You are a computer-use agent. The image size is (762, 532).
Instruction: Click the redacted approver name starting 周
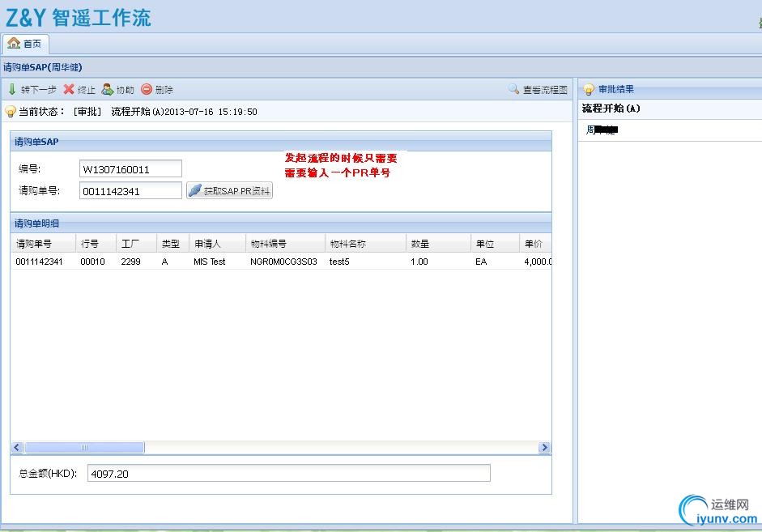(x=602, y=130)
